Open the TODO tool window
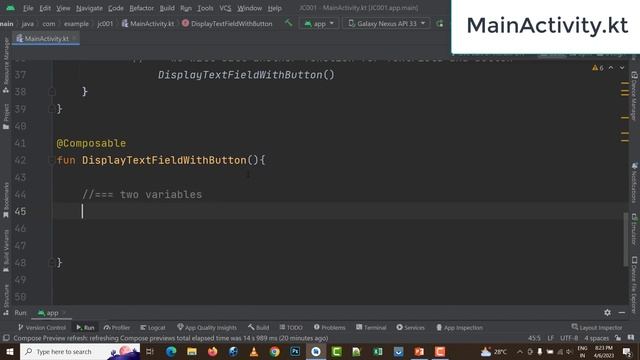 click(x=291, y=327)
